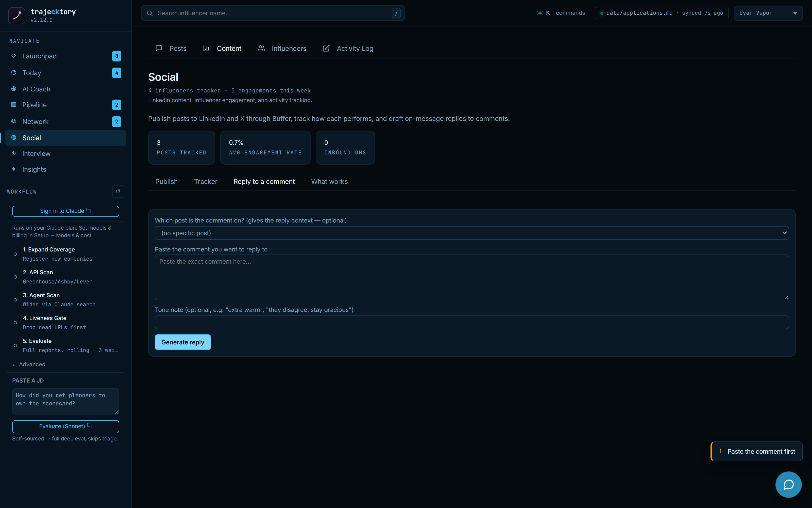Click the Pipeline count badge 2
The height and width of the screenshot is (508, 812).
point(117,105)
